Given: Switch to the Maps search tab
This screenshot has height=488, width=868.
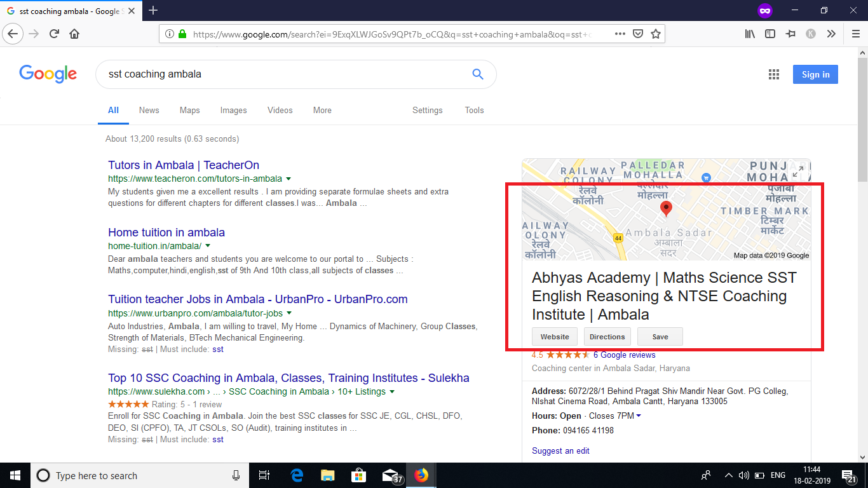Looking at the screenshot, I should click(x=189, y=110).
